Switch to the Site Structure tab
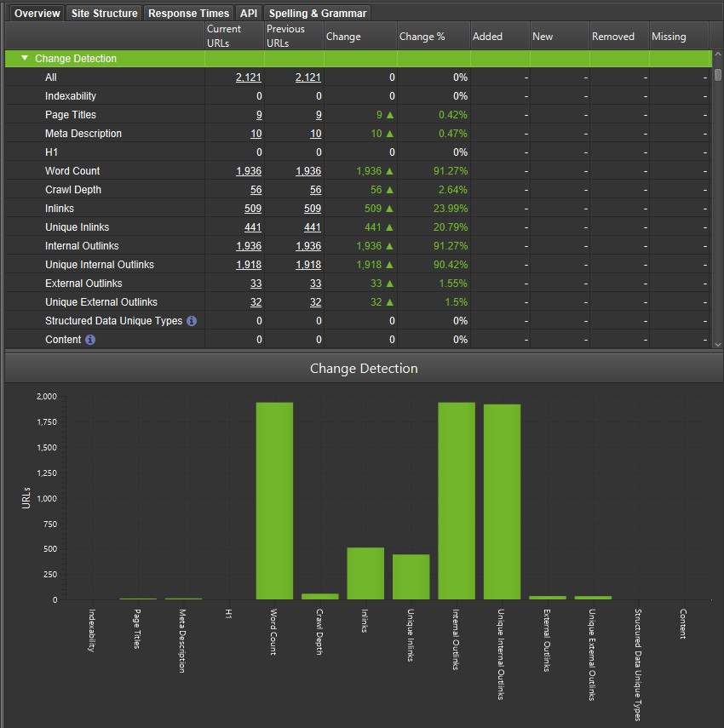The height and width of the screenshot is (728, 724). pyautogui.click(x=104, y=13)
